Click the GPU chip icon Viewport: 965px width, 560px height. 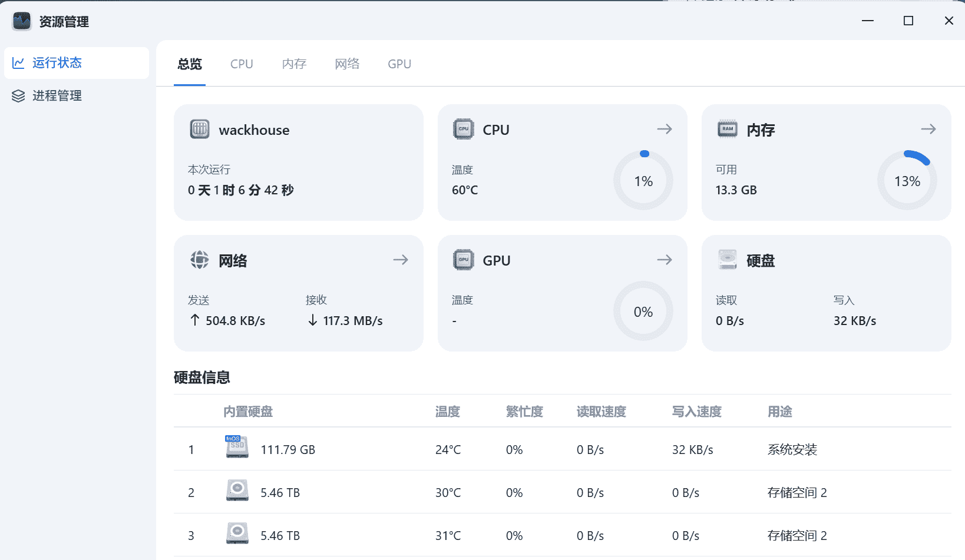tap(464, 260)
